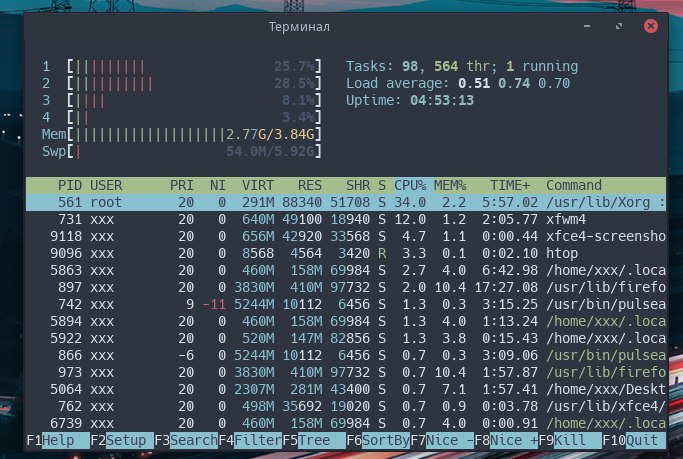
Task: Click F10 Quit to exit htop
Action: pos(634,440)
